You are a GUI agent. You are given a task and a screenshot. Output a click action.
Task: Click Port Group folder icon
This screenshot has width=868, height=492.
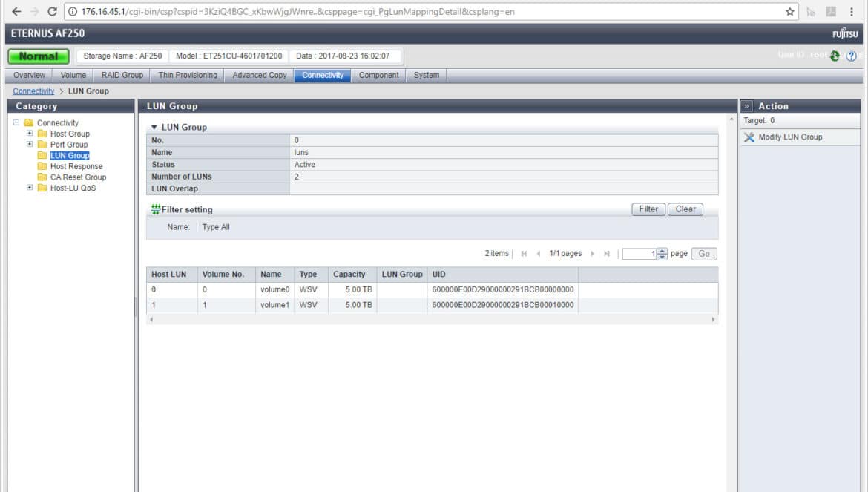42,145
